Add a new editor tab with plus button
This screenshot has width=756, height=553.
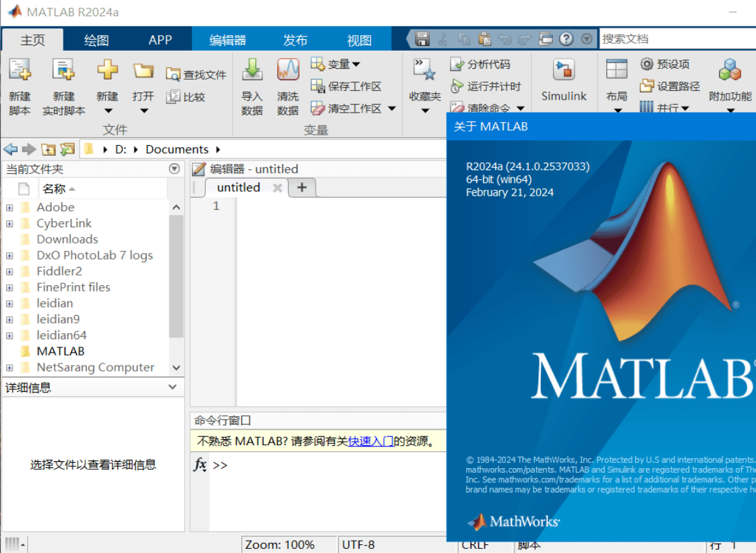point(302,187)
